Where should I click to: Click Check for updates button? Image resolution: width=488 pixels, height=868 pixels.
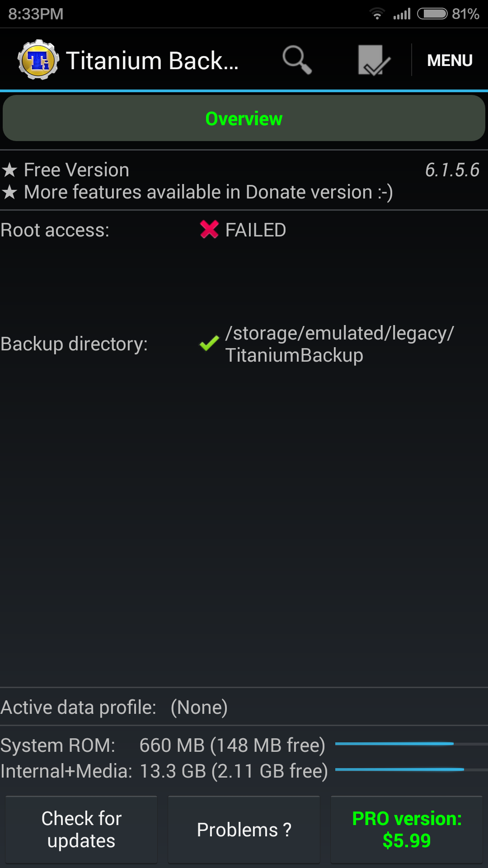click(x=81, y=830)
